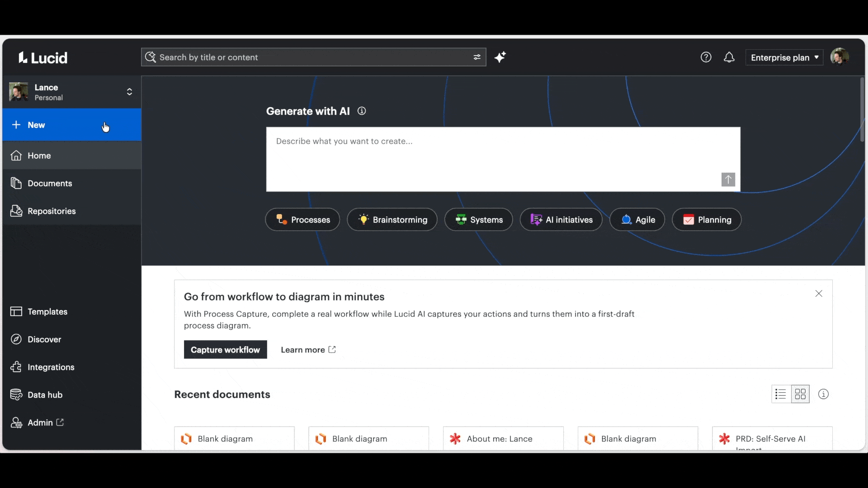The image size is (868, 488).
Task: Click the search by title field
Action: (313, 57)
